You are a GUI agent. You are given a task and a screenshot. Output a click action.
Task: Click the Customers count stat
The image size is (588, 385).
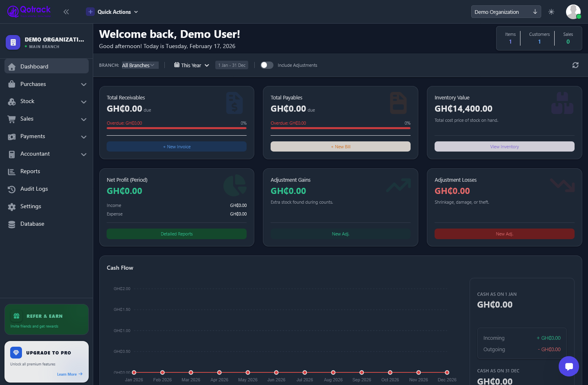(x=539, y=38)
